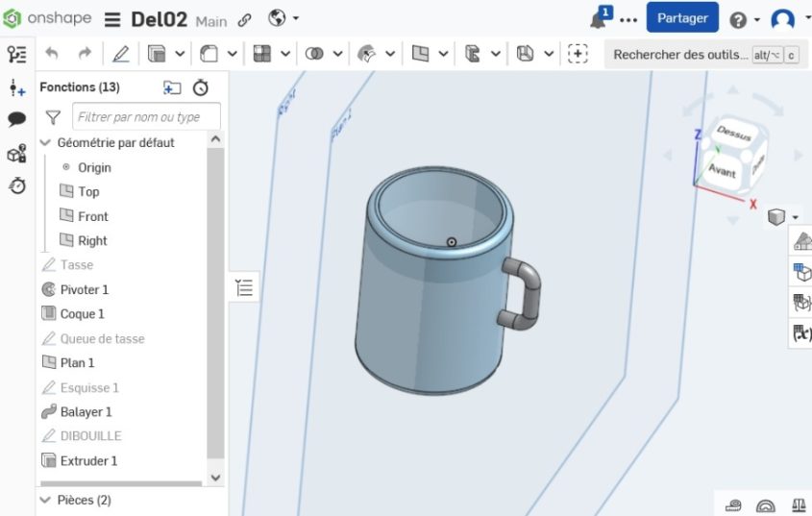The height and width of the screenshot is (516, 812).
Task: Collapse the Géométrie par défaut group
Action: (x=44, y=142)
